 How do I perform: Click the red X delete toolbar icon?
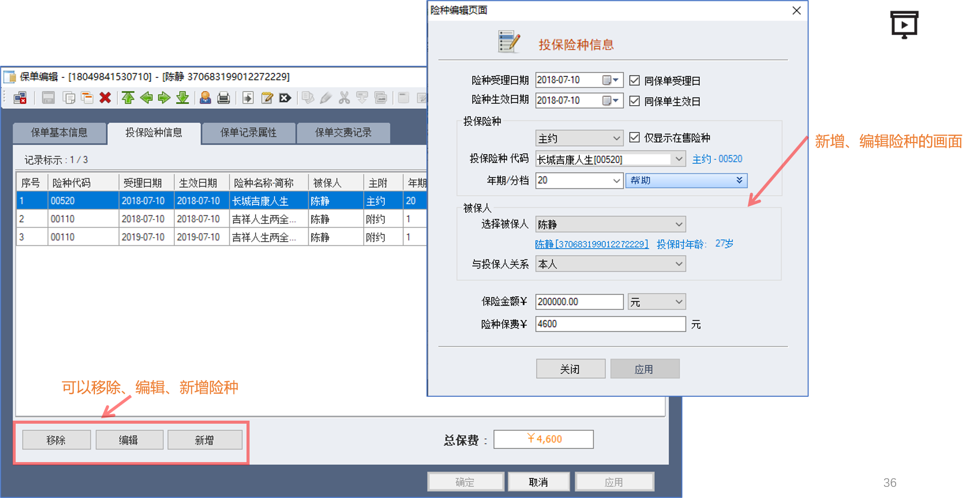[105, 98]
